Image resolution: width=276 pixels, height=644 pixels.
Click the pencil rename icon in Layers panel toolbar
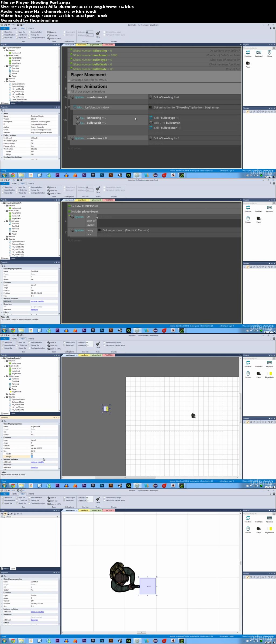pyautogui.click(x=11, y=514)
